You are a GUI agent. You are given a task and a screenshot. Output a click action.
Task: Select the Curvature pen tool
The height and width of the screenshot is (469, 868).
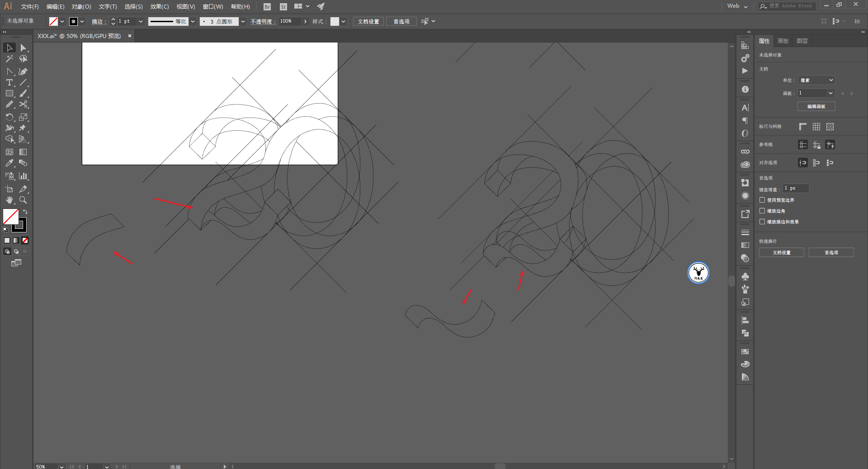point(24,71)
